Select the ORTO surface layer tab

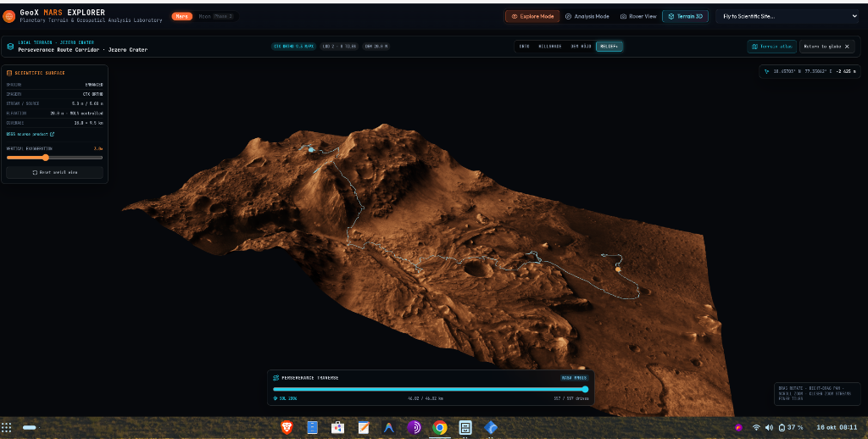click(x=524, y=47)
